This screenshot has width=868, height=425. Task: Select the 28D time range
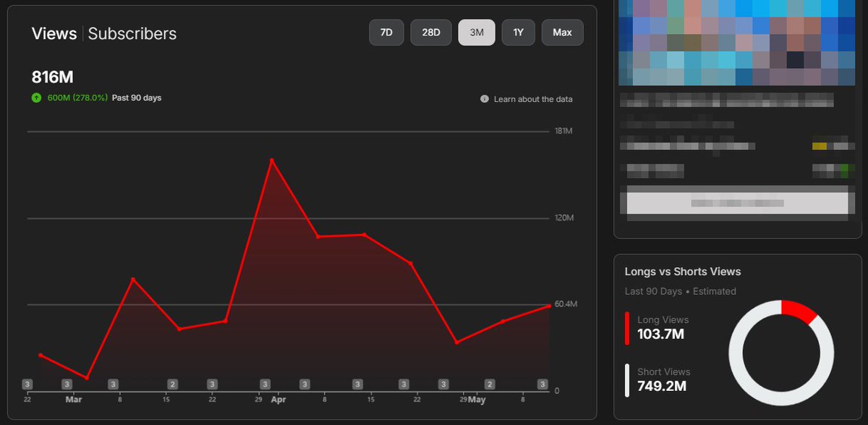(x=431, y=33)
